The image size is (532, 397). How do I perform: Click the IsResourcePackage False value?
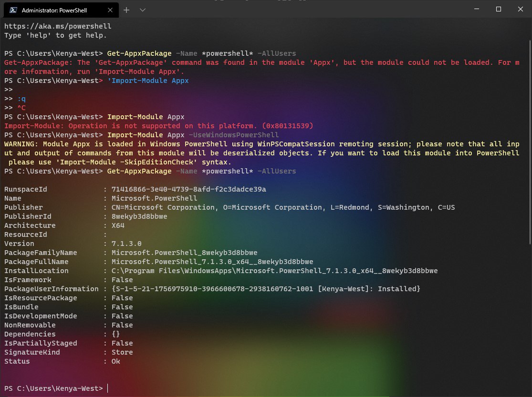(x=122, y=298)
